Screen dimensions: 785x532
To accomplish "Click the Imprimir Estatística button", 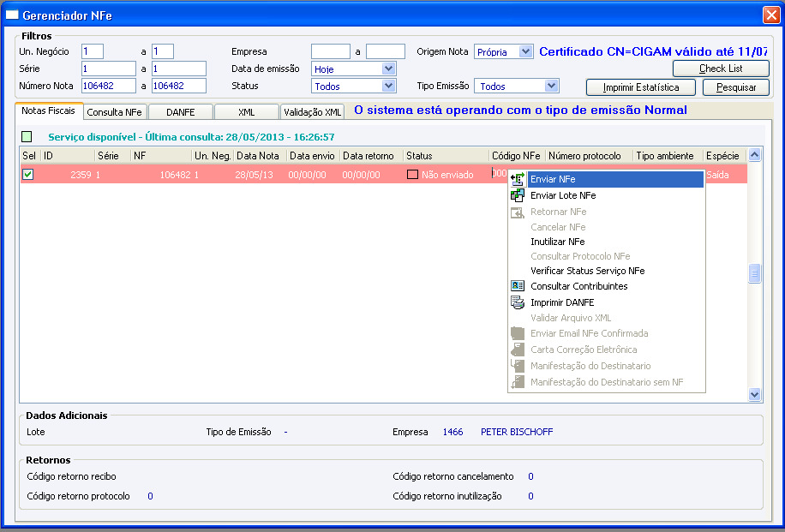I will pos(641,87).
